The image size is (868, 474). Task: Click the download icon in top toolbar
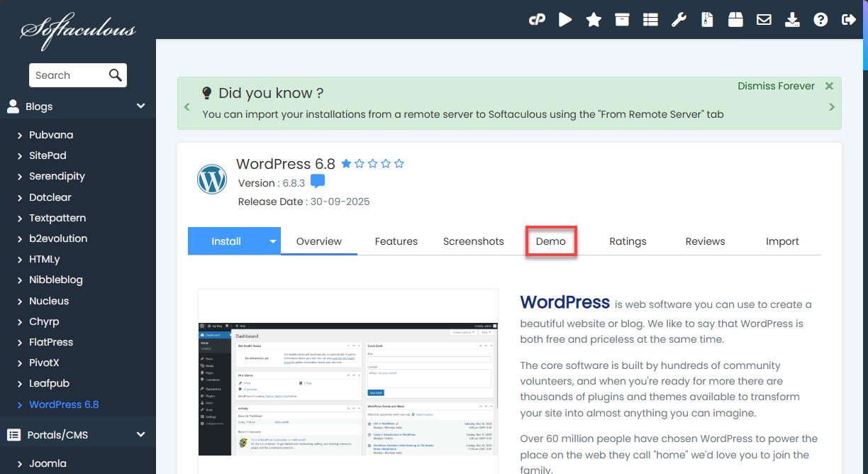coord(792,20)
